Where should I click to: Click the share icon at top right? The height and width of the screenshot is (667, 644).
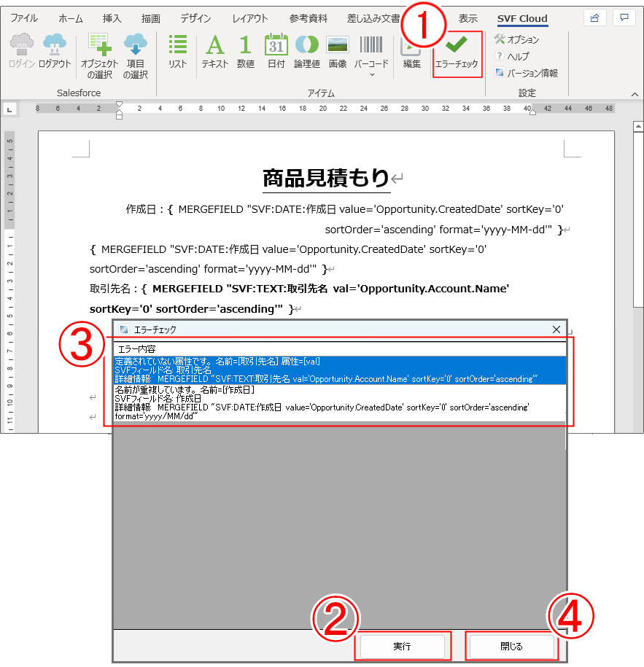[594, 18]
